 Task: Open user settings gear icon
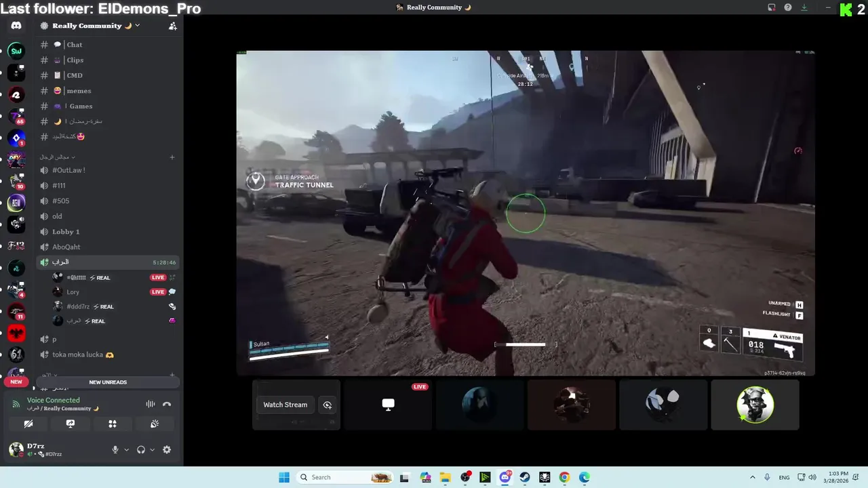click(167, 449)
